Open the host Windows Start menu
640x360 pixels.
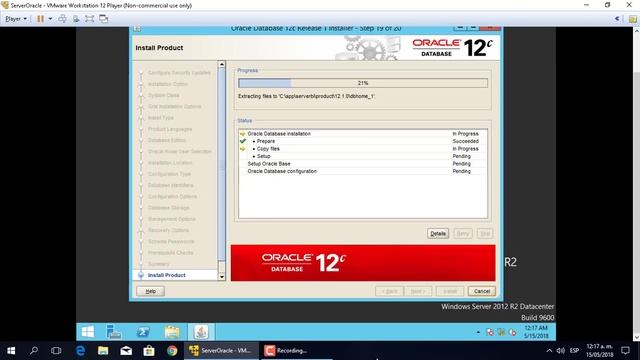click(11, 351)
